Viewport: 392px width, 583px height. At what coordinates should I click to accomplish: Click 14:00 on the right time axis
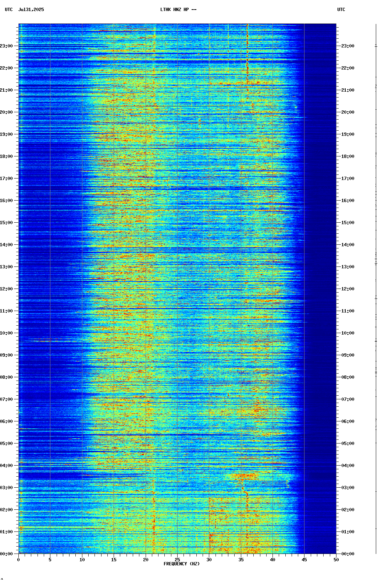348,245
